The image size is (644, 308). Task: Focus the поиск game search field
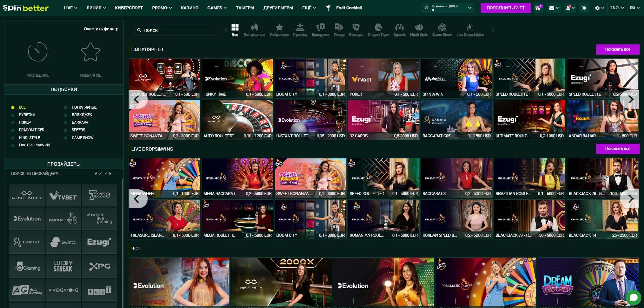[x=174, y=30]
